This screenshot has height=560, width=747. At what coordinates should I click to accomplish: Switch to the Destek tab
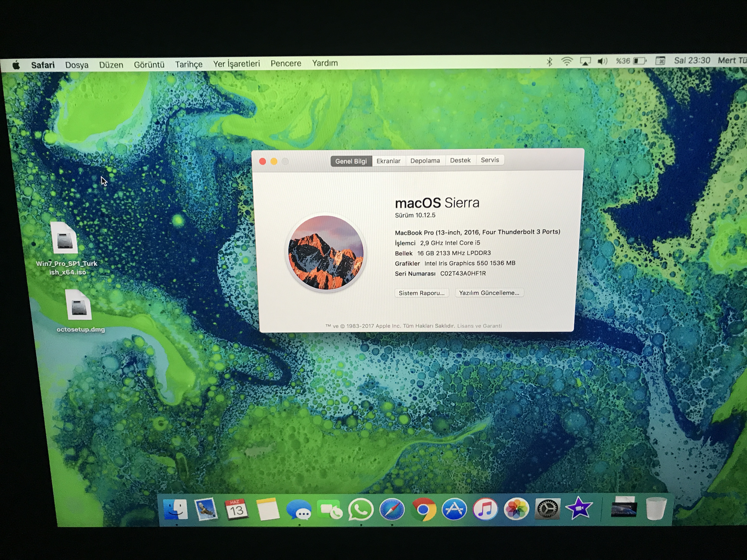tap(460, 160)
